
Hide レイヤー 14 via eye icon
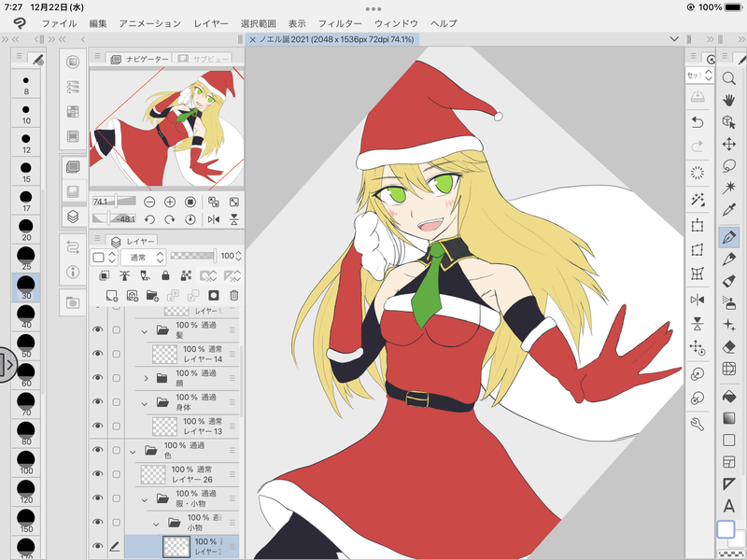[98, 354]
